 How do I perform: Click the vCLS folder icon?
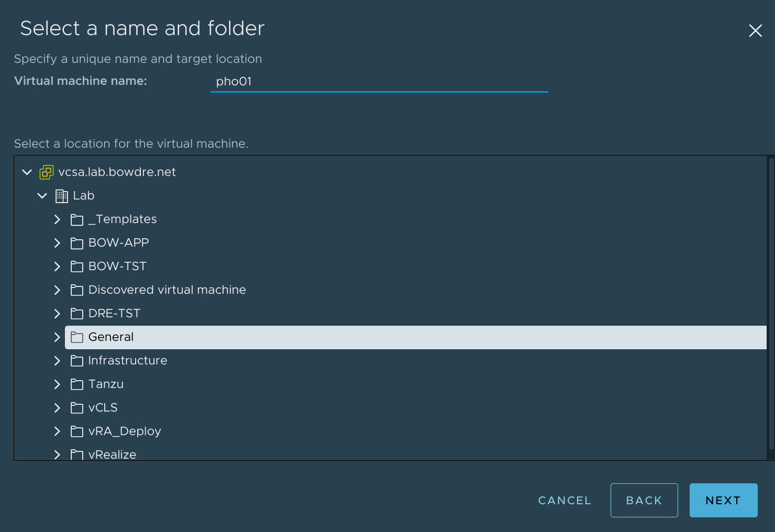77,408
